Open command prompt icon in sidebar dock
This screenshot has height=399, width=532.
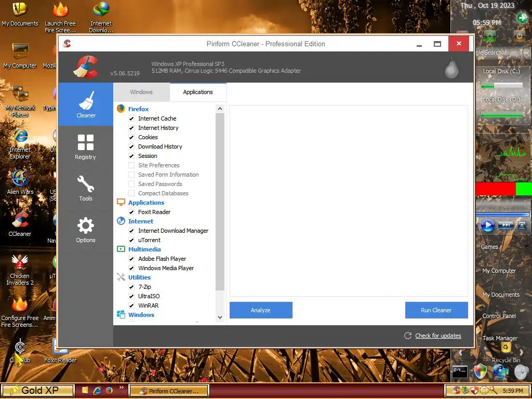point(460,371)
